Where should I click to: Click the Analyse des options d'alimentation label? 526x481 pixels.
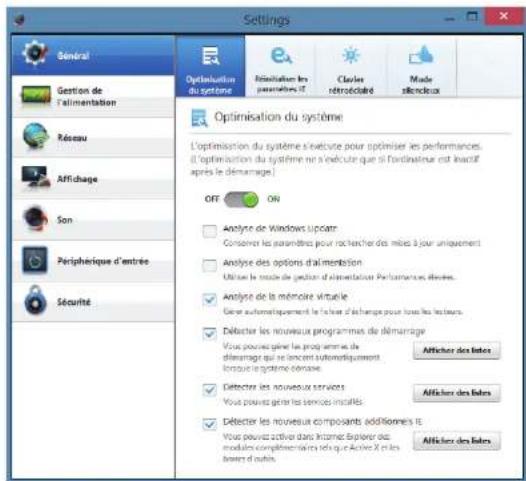[293, 263]
